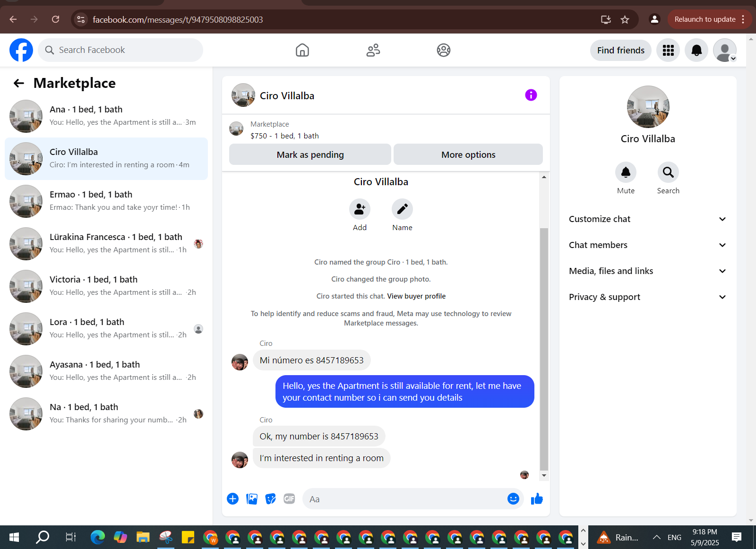756x549 pixels.
Task: Open Ayasana 1 bed, 1 bath conversation
Action: click(x=106, y=371)
